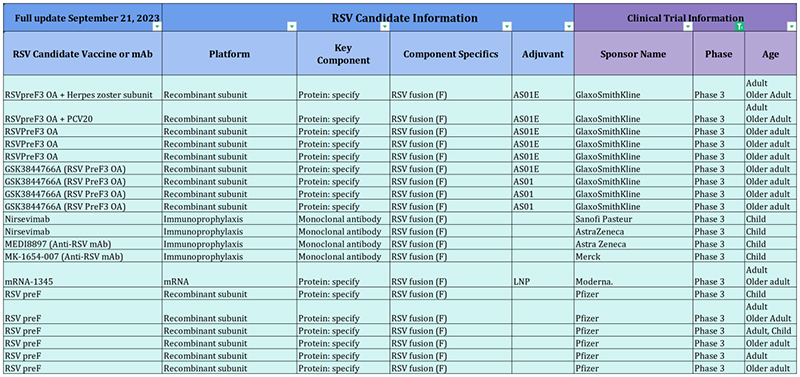Select the RSVpreF3 OA + PCV20 cell
The height and width of the screenshot is (377, 800).
(x=83, y=113)
